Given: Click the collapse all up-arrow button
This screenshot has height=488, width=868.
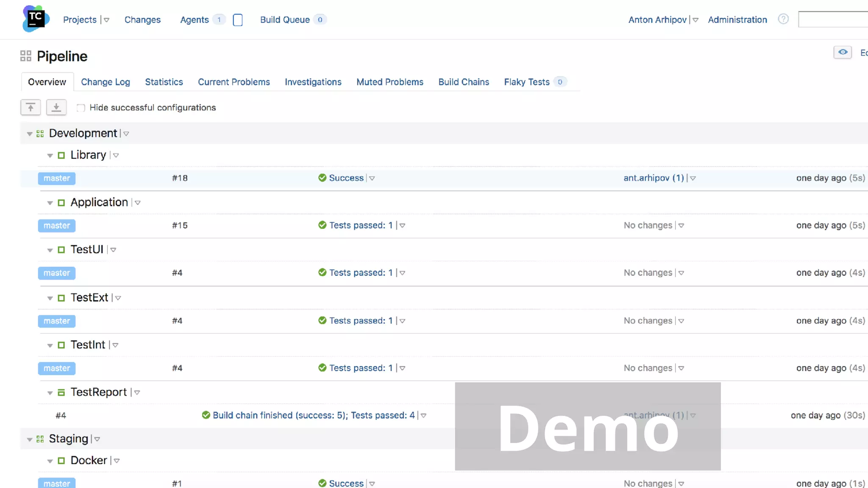Looking at the screenshot, I should point(31,108).
